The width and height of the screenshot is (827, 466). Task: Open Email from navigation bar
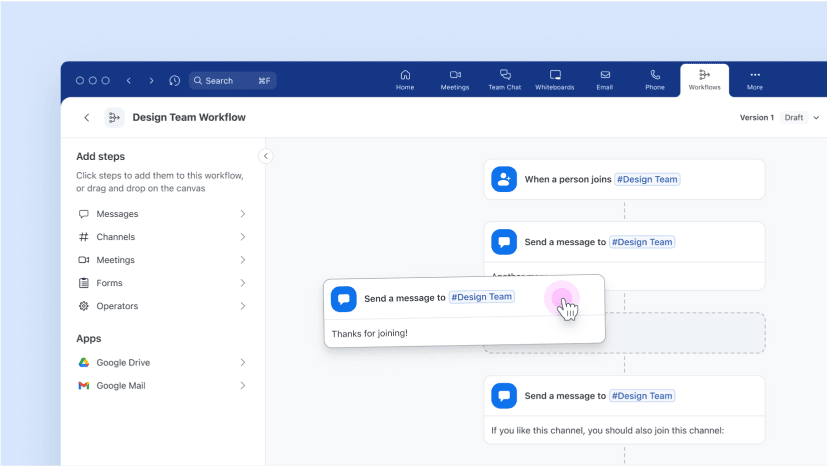coord(605,80)
